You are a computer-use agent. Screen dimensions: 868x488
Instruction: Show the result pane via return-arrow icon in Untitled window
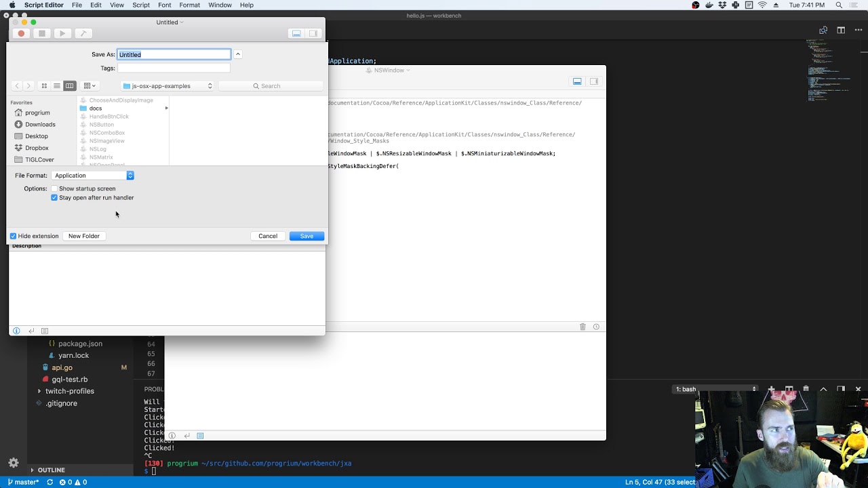31,331
